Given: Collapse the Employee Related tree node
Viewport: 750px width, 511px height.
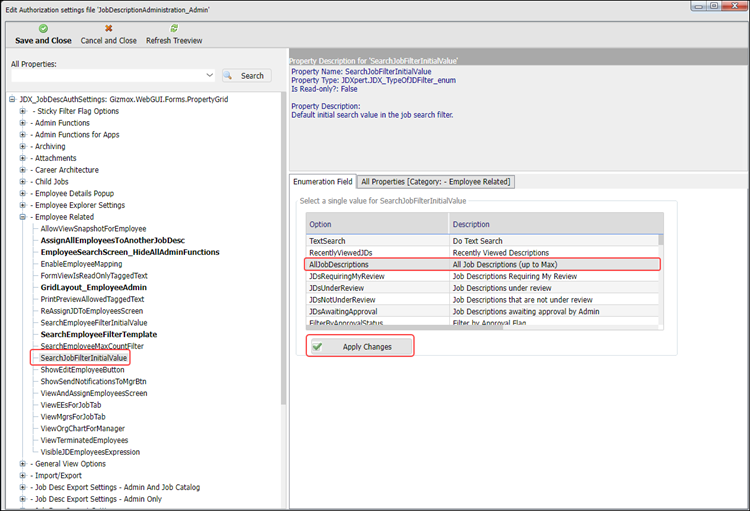Looking at the screenshot, I should (22, 217).
